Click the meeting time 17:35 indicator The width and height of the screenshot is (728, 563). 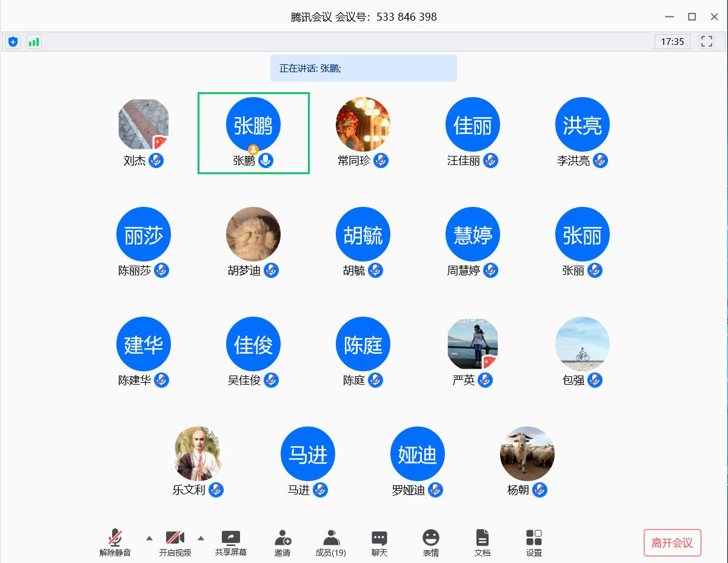[672, 42]
